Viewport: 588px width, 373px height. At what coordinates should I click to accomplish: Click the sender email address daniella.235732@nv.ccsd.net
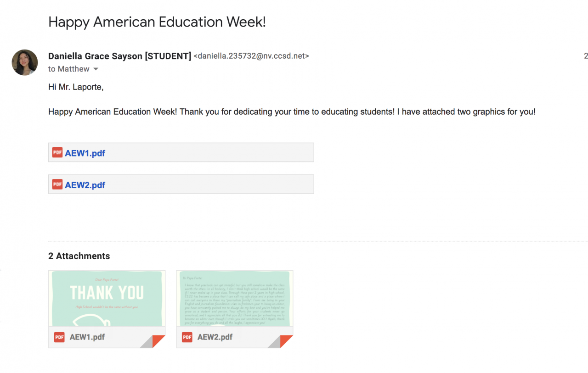(251, 56)
